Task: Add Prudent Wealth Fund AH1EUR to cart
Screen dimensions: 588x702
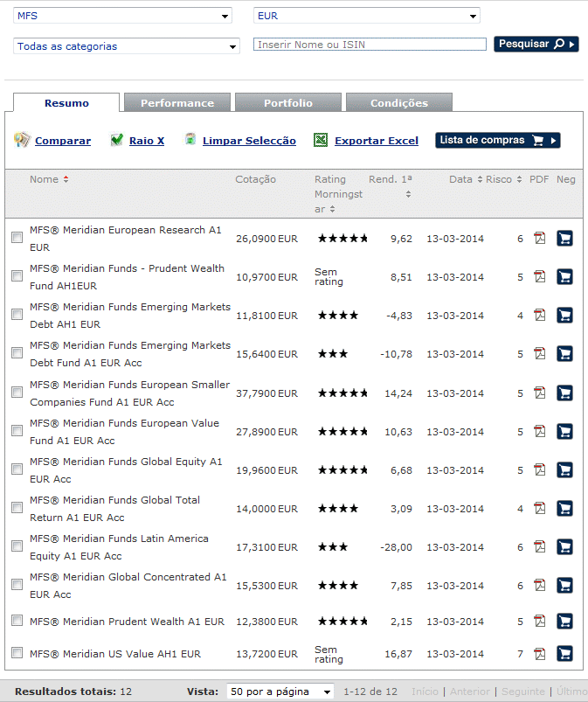Action: coord(564,276)
